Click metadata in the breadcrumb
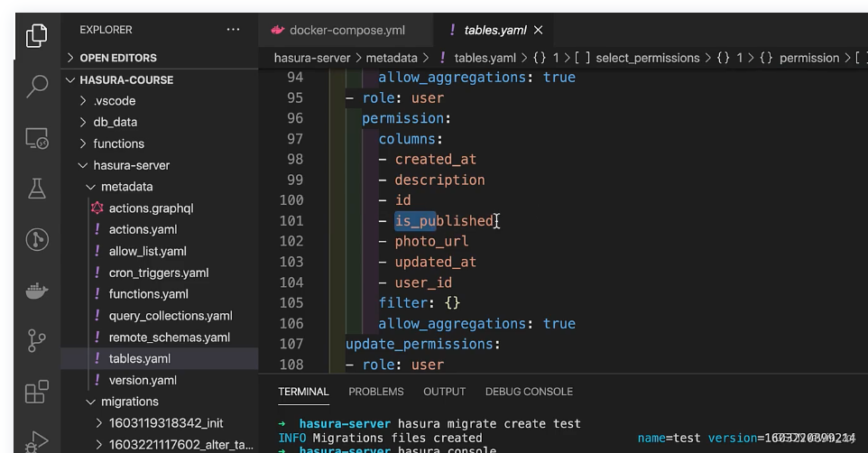Viewport: 868px width, 453px height. coord(392,58)
